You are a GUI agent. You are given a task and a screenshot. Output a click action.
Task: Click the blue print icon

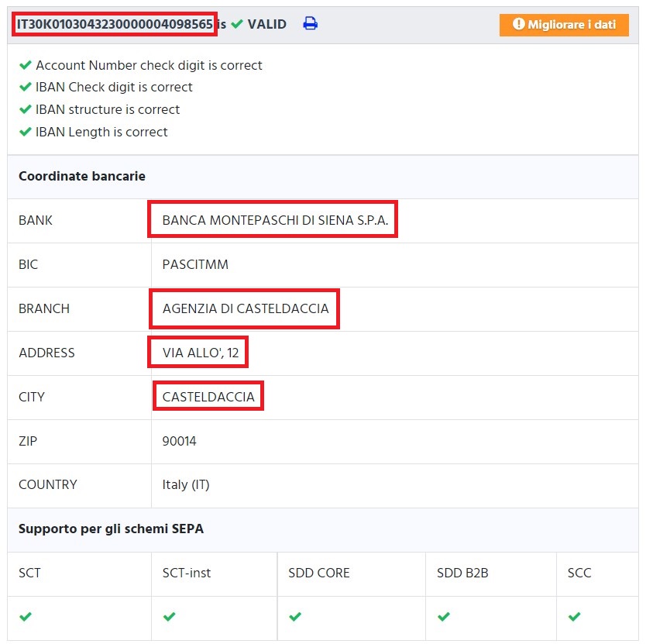point(310,23)
